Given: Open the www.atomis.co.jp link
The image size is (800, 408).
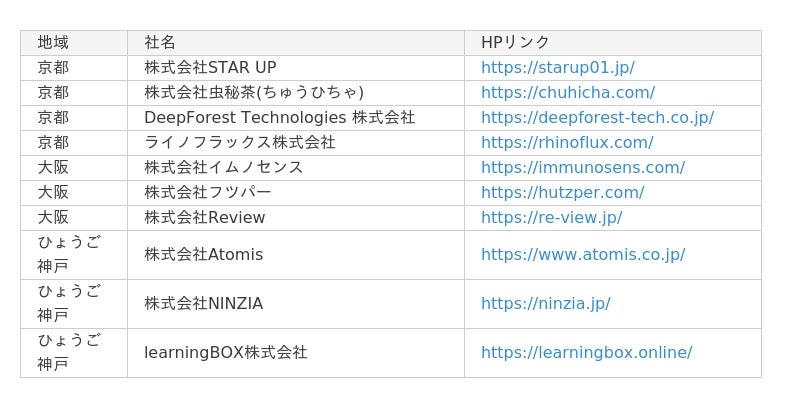Looking at the screenshot, I should tap(583, 255).
